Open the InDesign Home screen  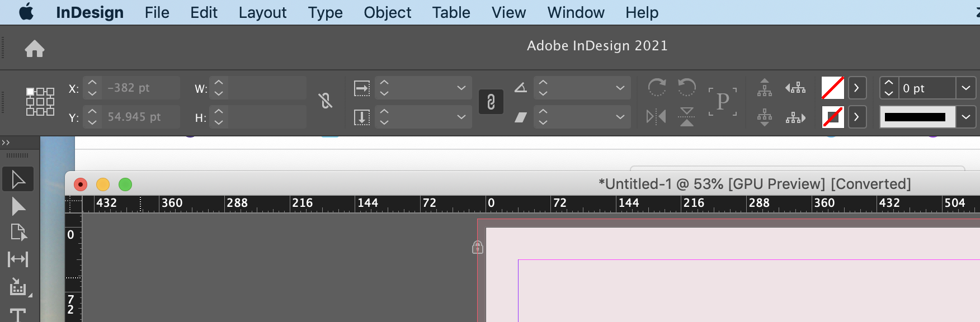35,49
